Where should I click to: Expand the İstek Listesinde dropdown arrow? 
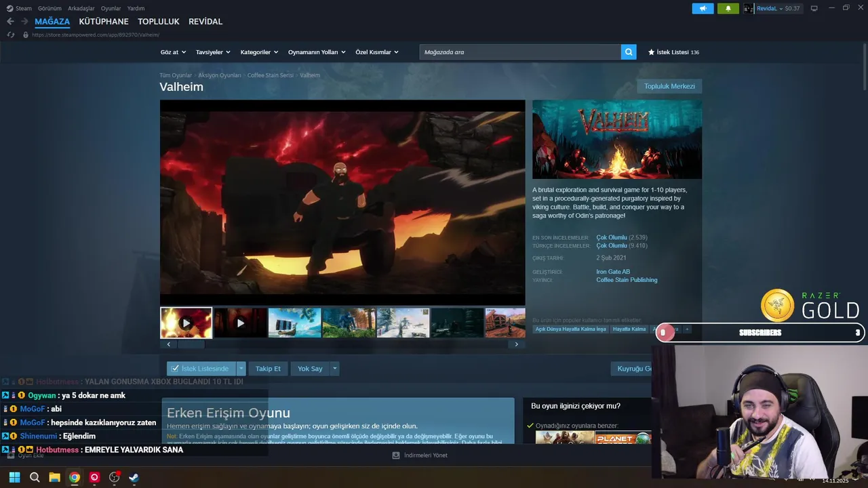pos(241,369)
